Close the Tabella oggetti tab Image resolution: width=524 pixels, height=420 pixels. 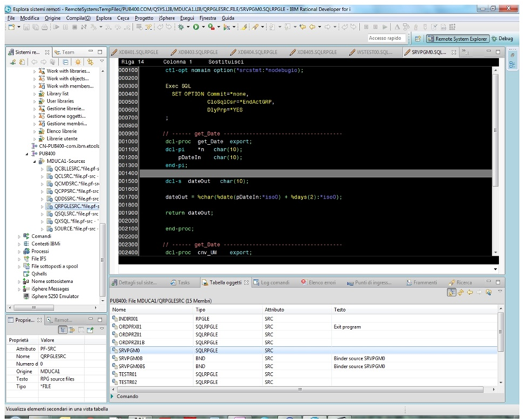point(247,282)
